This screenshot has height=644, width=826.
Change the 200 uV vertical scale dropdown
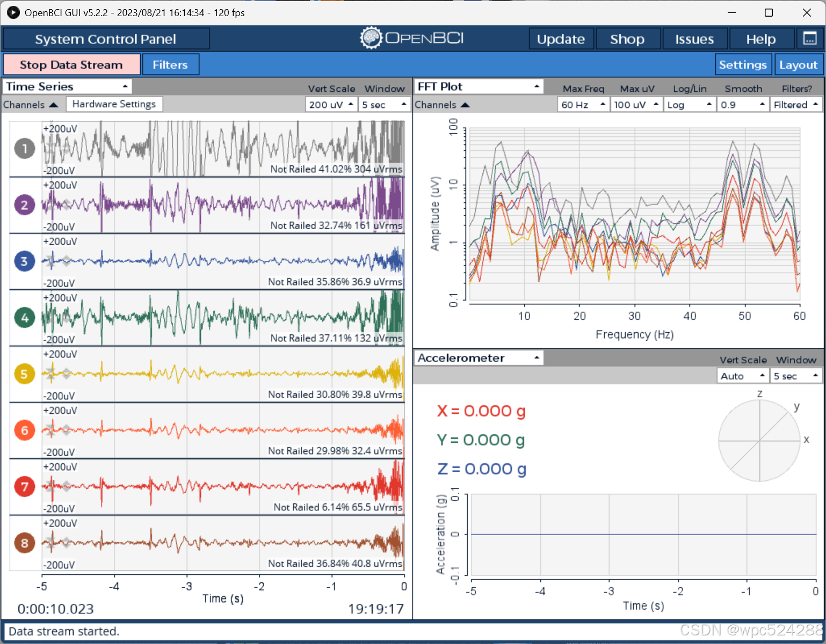(331, 105)
